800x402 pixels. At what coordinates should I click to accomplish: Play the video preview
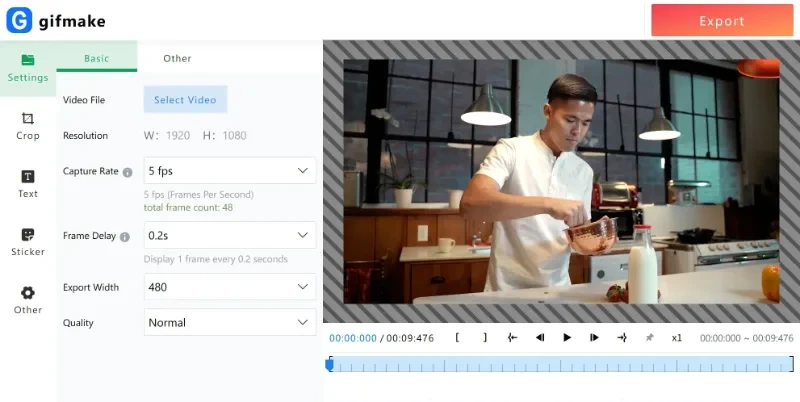tap(567, 338)
